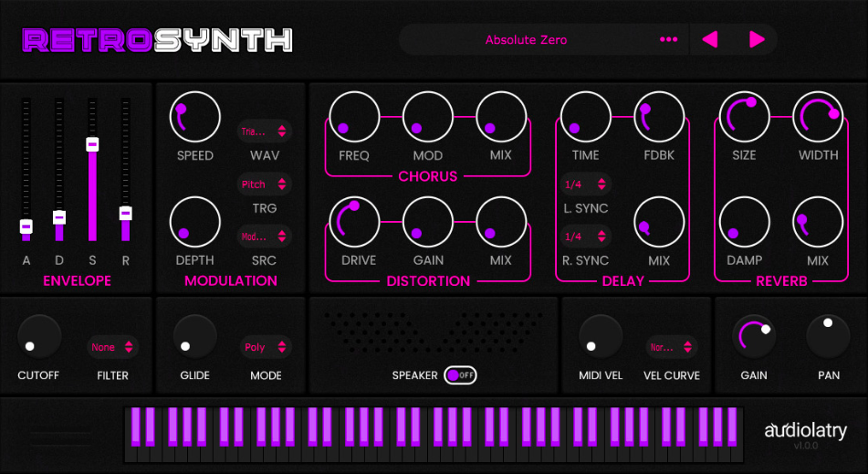This screenshot has width=868, height=474.
Task: Open the preset options three-dot menu
Action: click(669, 39)
